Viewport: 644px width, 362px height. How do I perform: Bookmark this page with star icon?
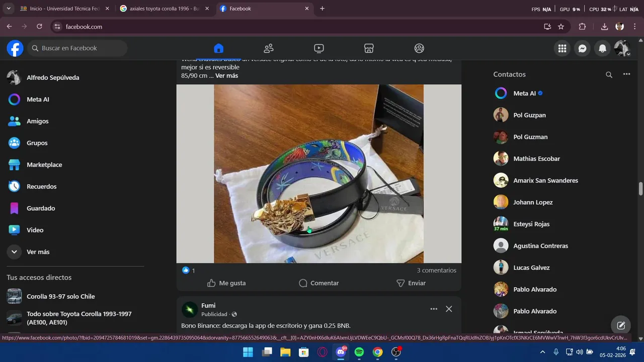pyautogui.click(x=561, y=27)
